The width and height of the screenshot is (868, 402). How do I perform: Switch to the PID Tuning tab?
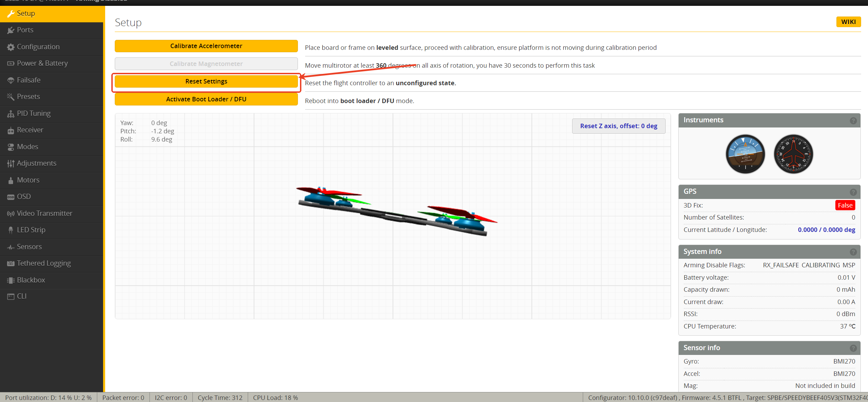pyautogui.click(x=34, y=113)
